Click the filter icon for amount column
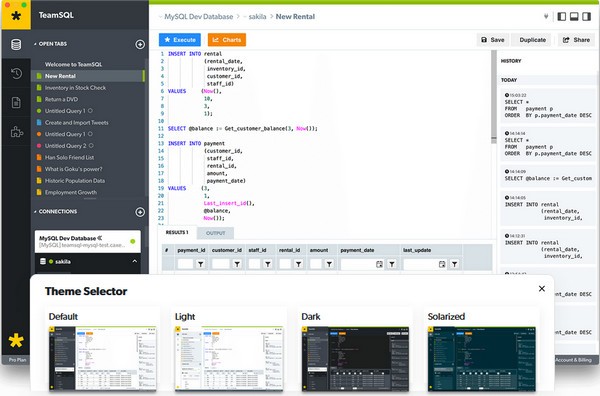The image size is (600, 396). [329, 264]
